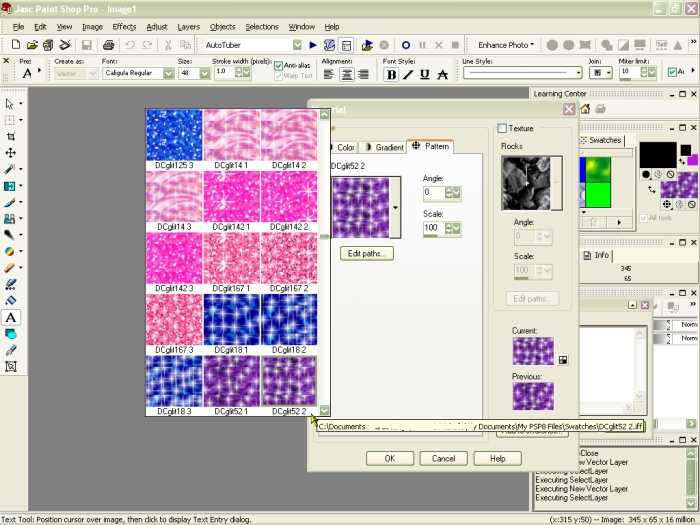Image resolution: width=700 pixels, height=525 pixels.
Task: Click the Open folder icon
Action: (32, 45)
